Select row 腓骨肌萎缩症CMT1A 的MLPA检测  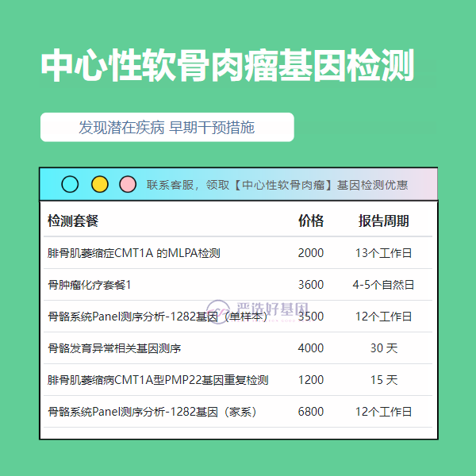pyautogui.click(x=238, y=253)
